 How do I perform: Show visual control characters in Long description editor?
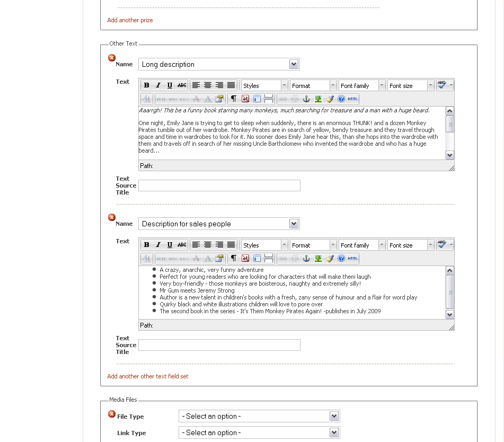tap(234, 99)
